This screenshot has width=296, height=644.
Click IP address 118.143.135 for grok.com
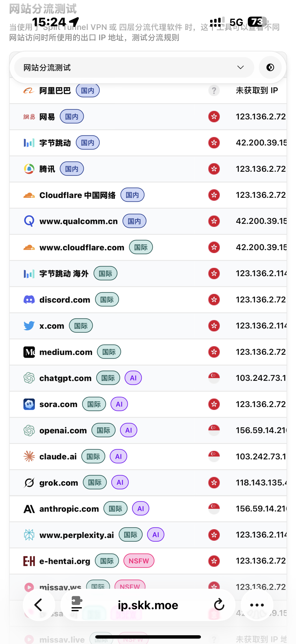point(261,483)
